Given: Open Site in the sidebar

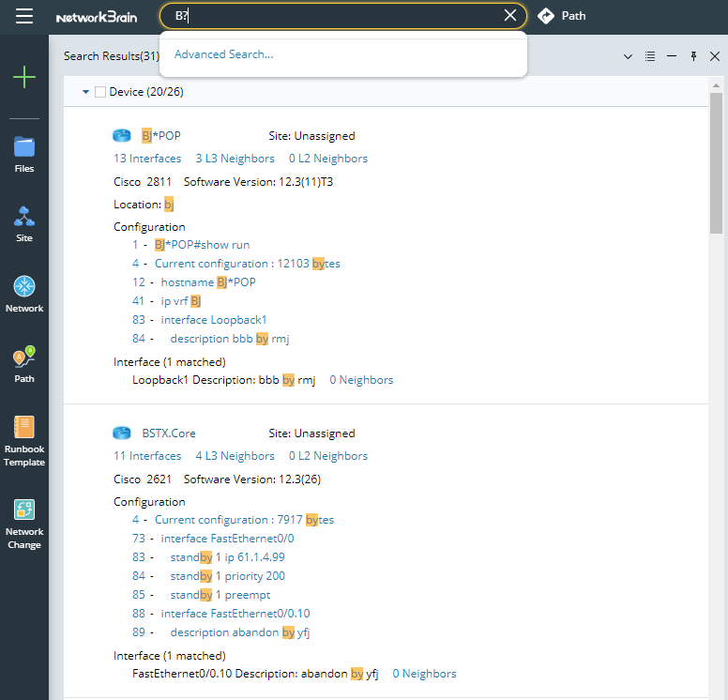Looking at the screenshot, I should coord(24,224).
